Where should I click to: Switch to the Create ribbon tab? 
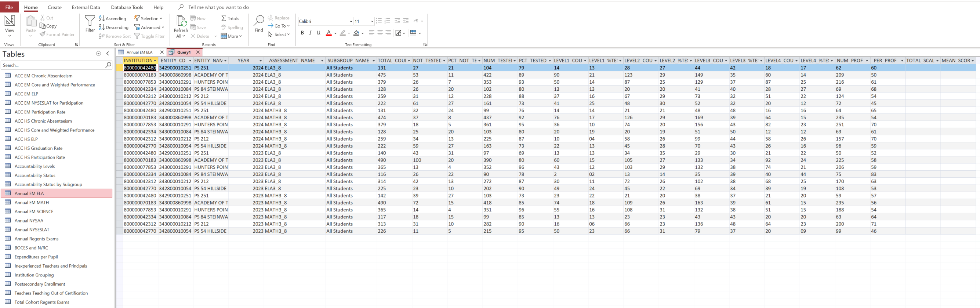54,7
